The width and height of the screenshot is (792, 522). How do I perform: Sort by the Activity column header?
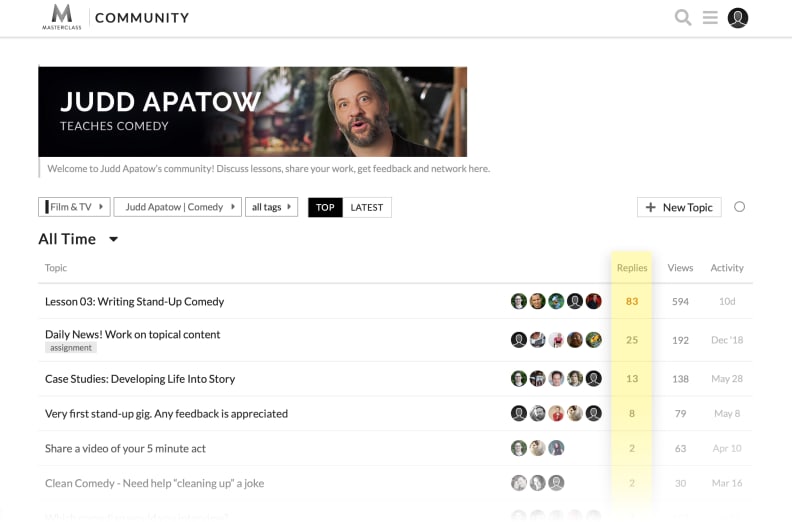[x=727, y=268]
